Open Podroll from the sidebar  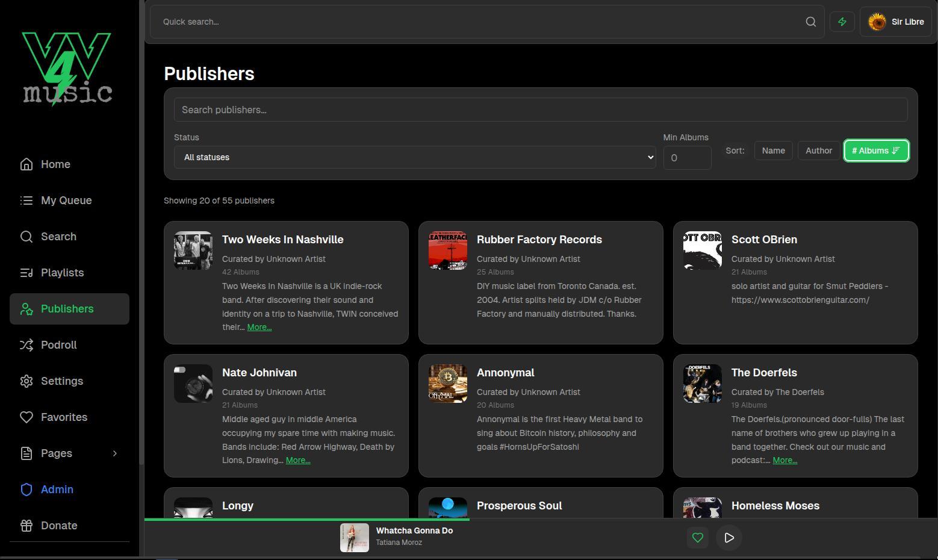[58, 345]
